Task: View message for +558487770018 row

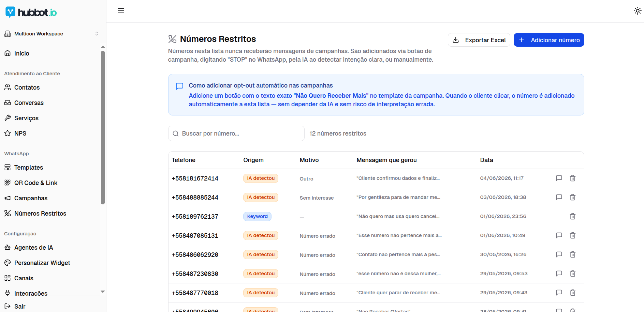Action: pyautogui.click(x=559, y=293)
